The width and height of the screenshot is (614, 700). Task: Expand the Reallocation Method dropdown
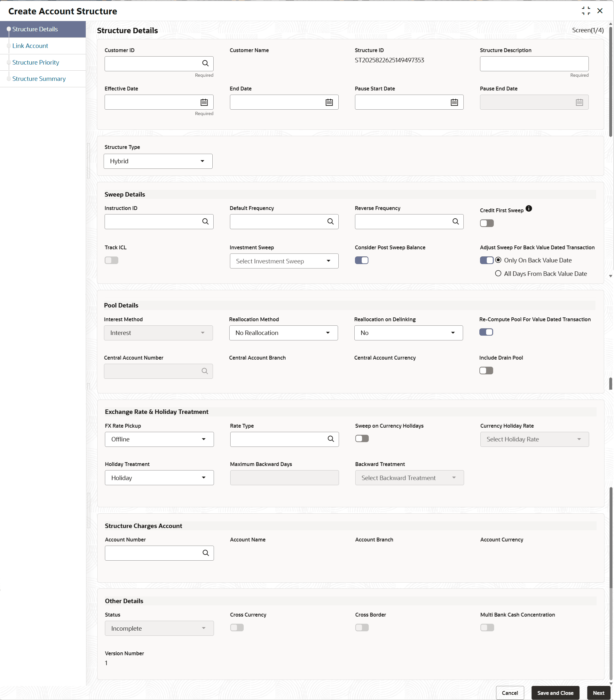point(283,333)
